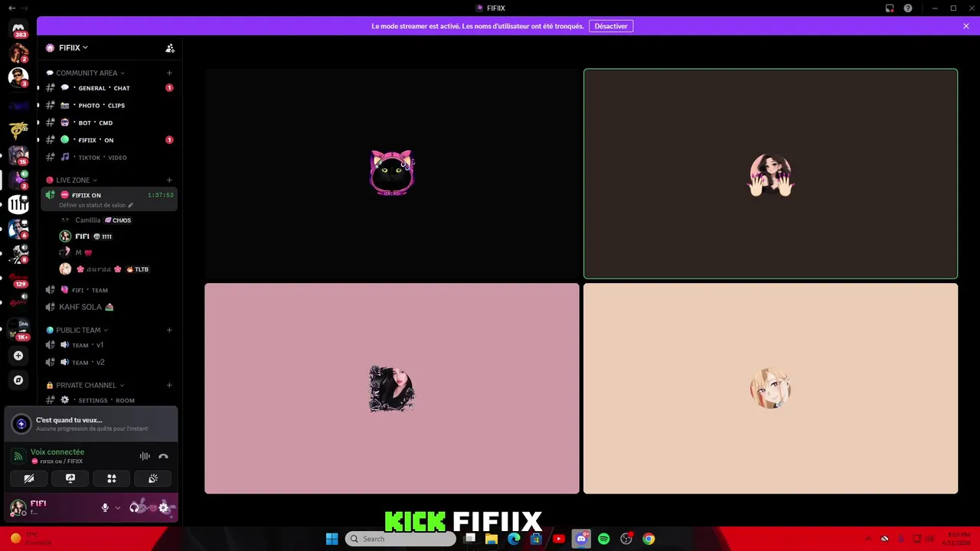Join the KAHF SOLA voice channel
Viewport: 980px width, 551px height.
pos(109,307)
